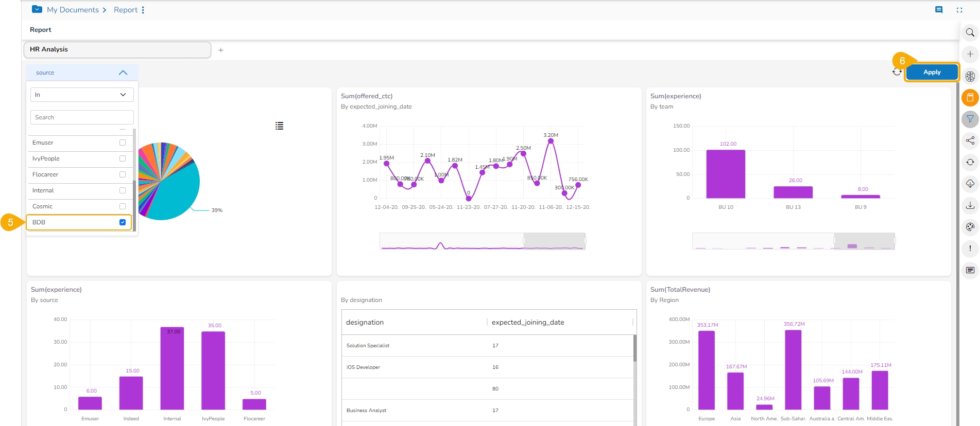Uncheck the BDB source checkbox
This screenshot has width=980, height=426.
pyautogui.click(x=123, y=222)
